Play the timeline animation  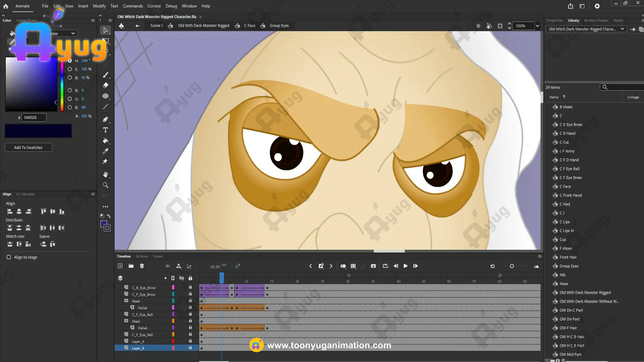point(406,266)
